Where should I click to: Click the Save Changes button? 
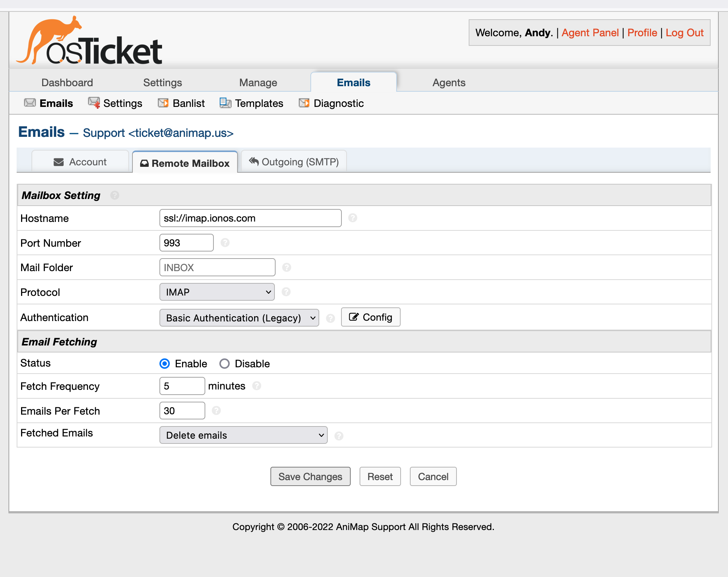(x=310, y=476)
